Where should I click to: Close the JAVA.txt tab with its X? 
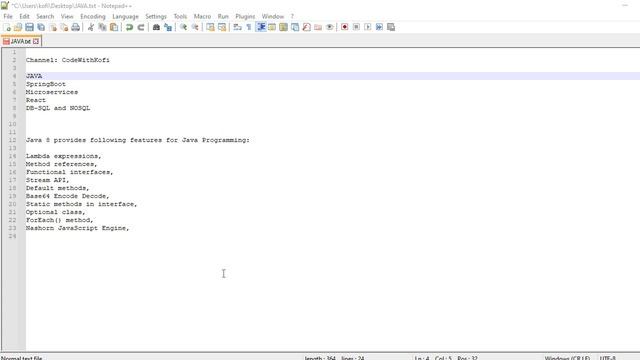[36, 42]
